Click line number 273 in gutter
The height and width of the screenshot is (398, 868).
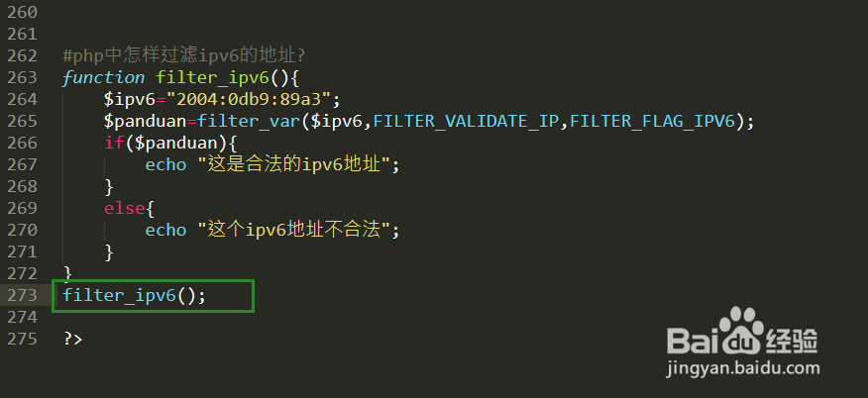tap(22, 295)
